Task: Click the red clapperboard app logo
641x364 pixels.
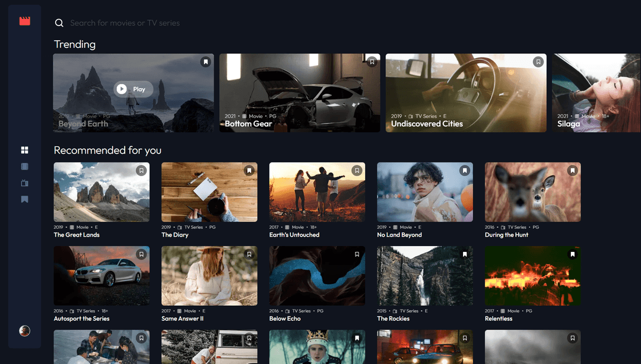Action: point(24,21)
